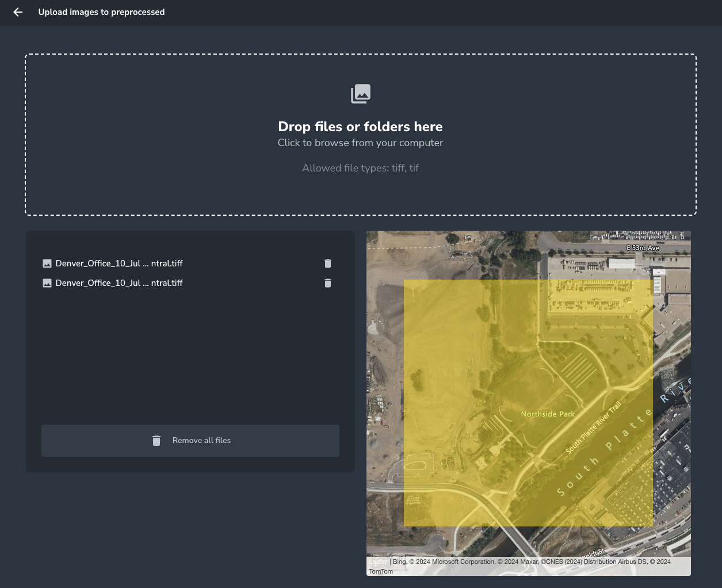Delete the second Denver_Office tiff file
Image resolution: width=722 pixels, height=588 pixels.
coord(328,283)
